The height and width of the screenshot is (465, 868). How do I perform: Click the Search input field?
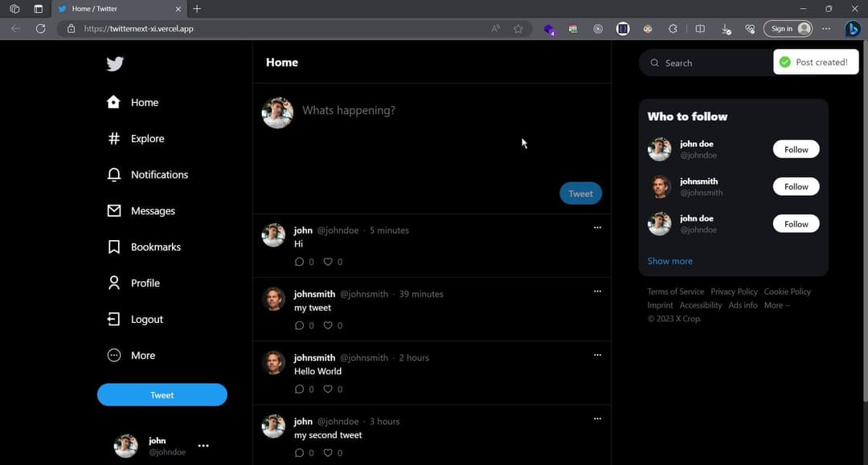tap(707, 62)
